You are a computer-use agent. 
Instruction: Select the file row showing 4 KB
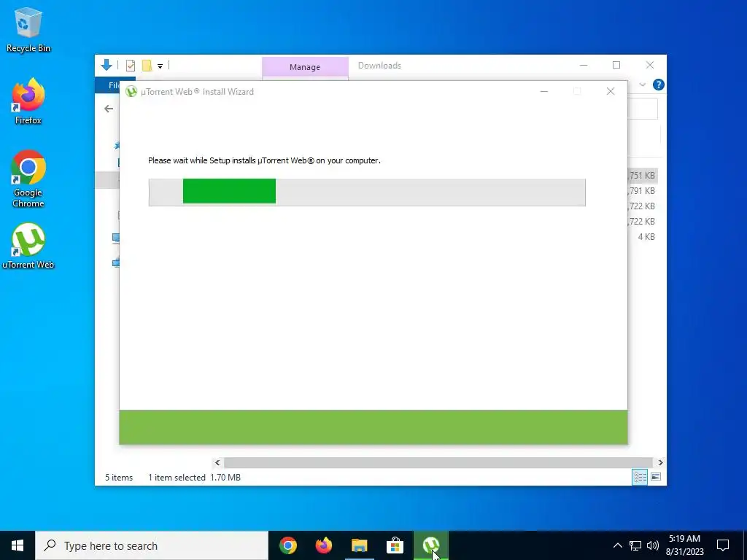643,237
